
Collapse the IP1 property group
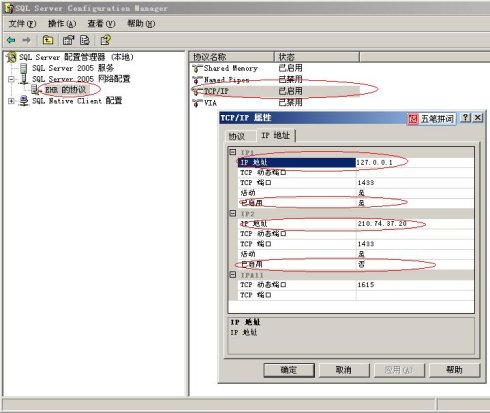coord(233,152)
